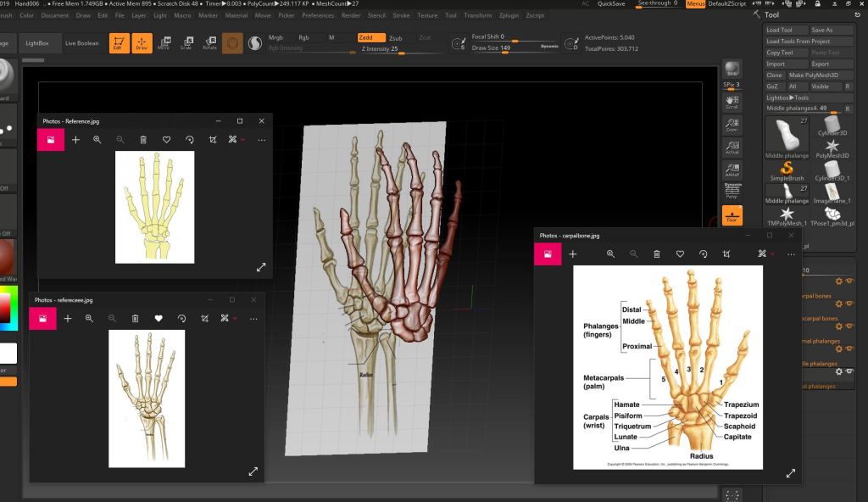Click the Z Intensity slider
This screenshot has height=502, width=868.
tap(398, 49)
